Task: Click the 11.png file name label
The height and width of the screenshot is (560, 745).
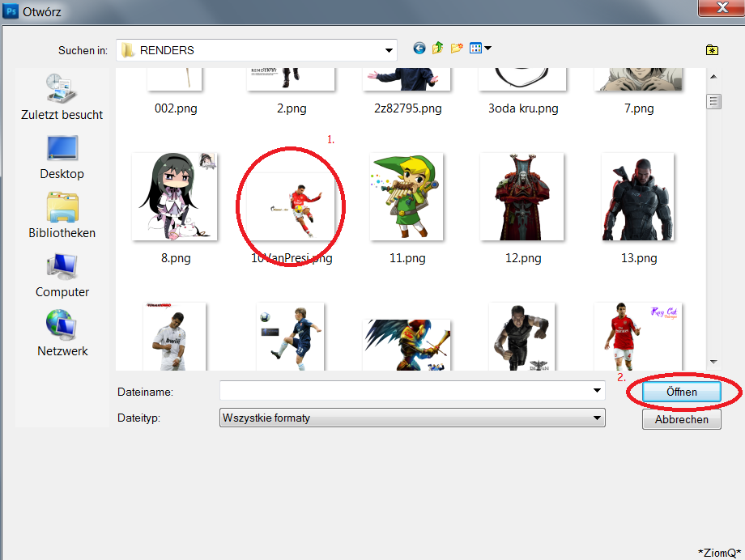Action: (407, 258)
